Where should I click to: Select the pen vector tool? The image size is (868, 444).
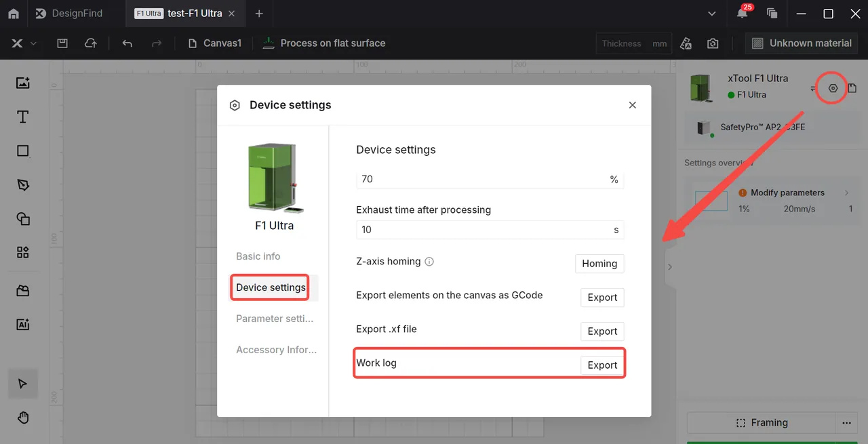pyautogui.click(x=23, y=184)
